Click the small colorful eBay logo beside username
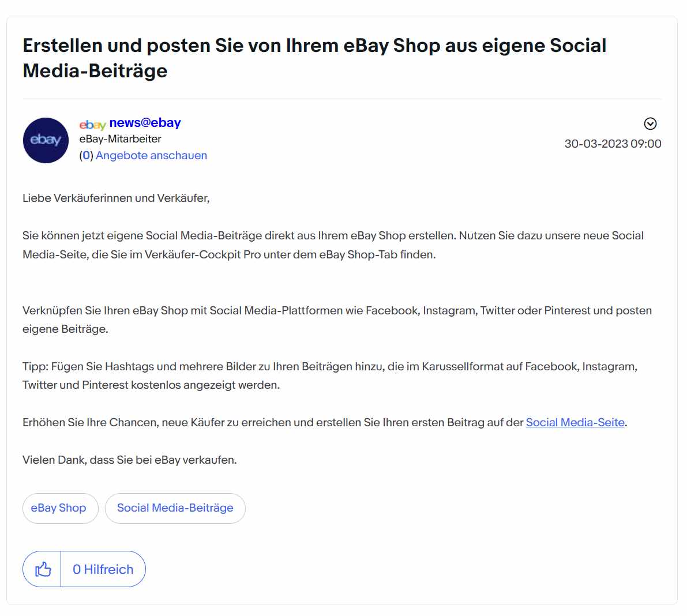The width and height of the screenshot is (687, 616). click(x=92, y=125)
